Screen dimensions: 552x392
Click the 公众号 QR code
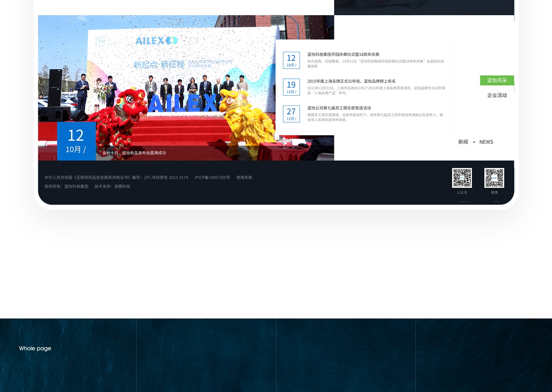(x=462, y=178)
